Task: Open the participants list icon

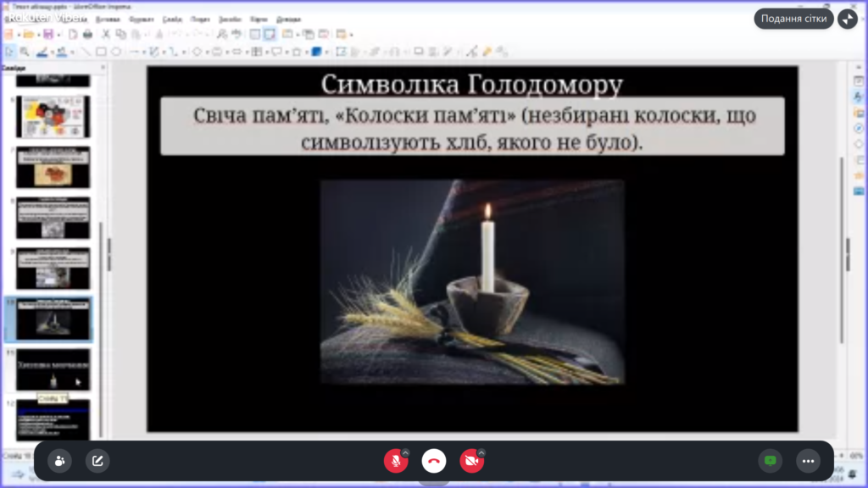Action: click(59, 461)
